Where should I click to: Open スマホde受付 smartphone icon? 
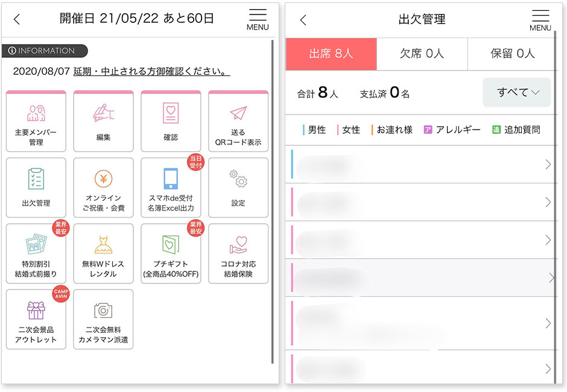point(171,179)
